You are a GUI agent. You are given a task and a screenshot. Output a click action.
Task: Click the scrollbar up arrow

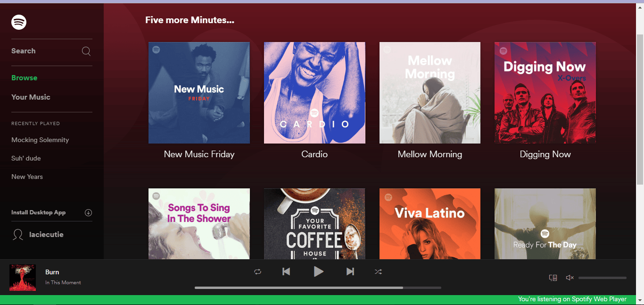(x=640, y=7)
